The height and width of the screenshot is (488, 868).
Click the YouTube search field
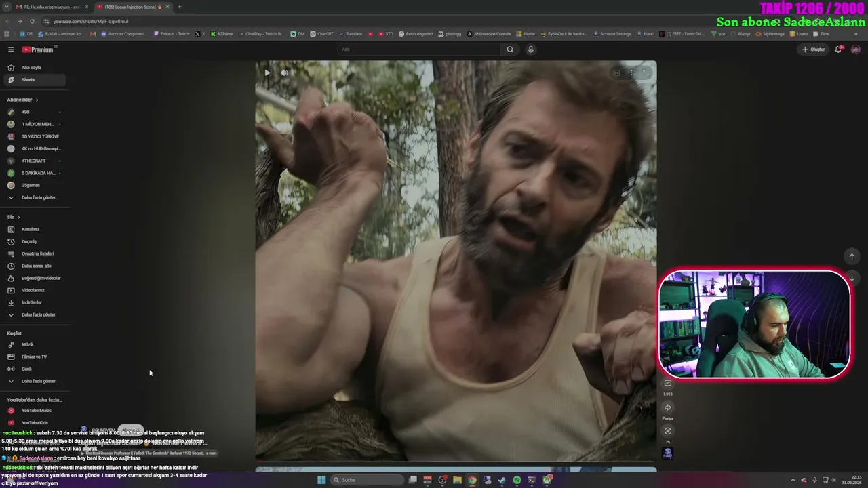click(x=418, y=49)
